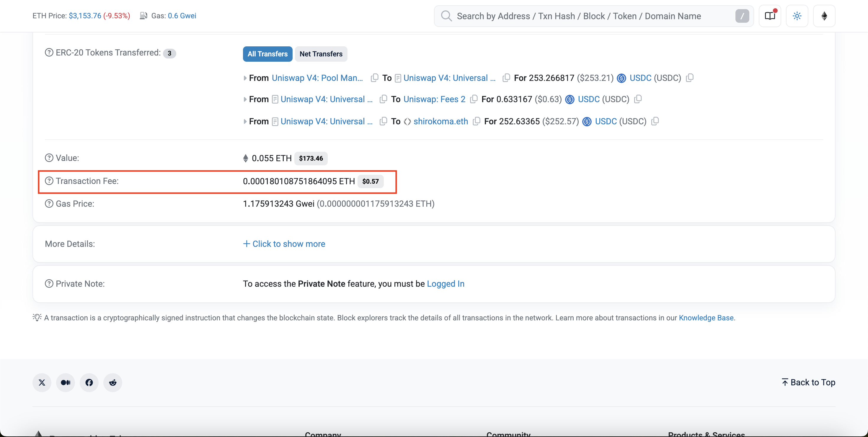The height and width of the screenshot is (437, 868).
Task: Open the Etherscan Reddit page icon
Action: (x=112, y=382)
